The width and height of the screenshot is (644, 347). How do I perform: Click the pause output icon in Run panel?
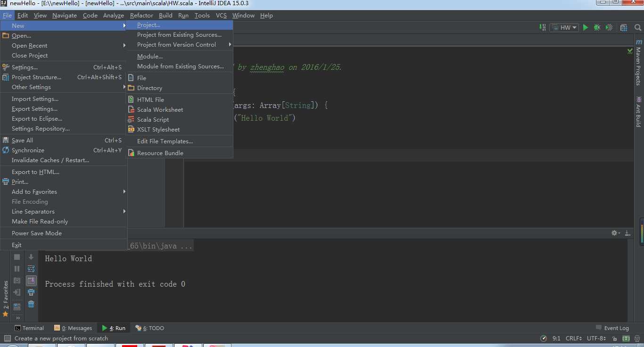(x=17, y=269)
